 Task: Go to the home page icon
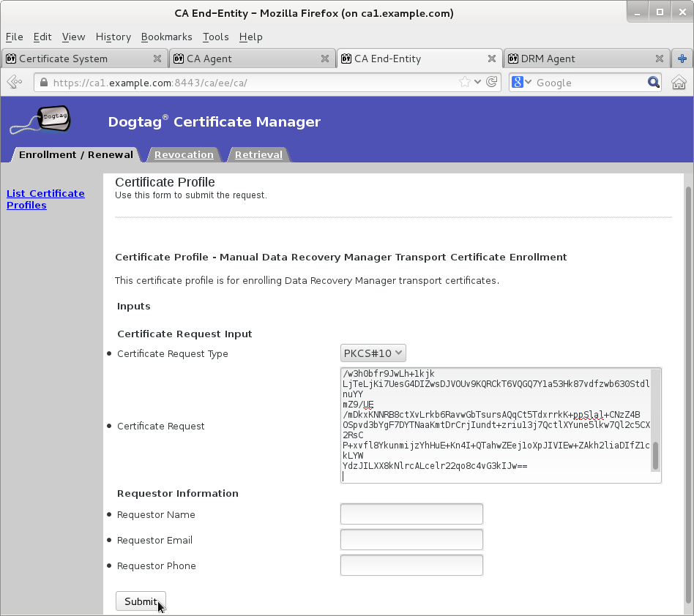coord(679,82)
